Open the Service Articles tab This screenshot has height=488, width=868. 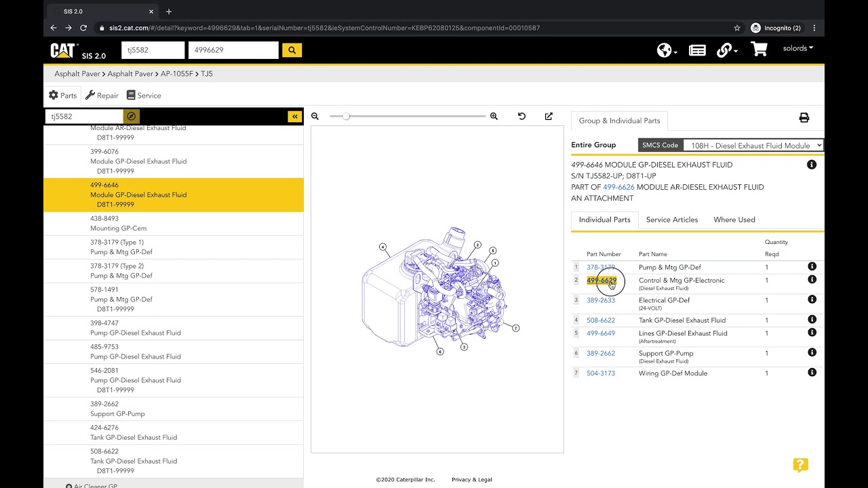point(672,220)
